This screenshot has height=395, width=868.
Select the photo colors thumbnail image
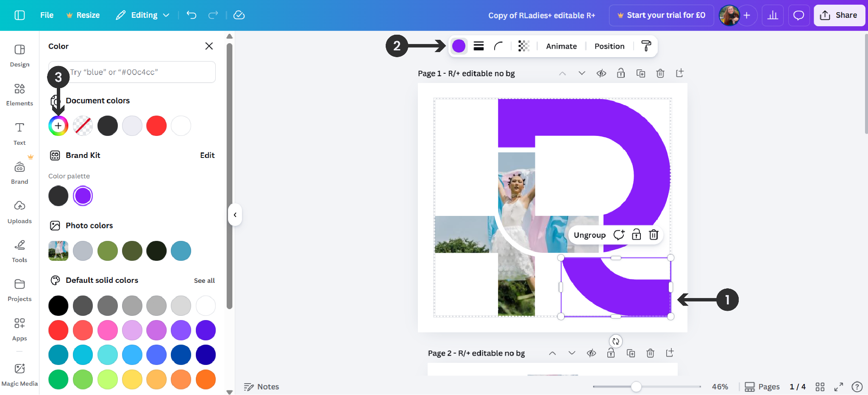[58, 251]
